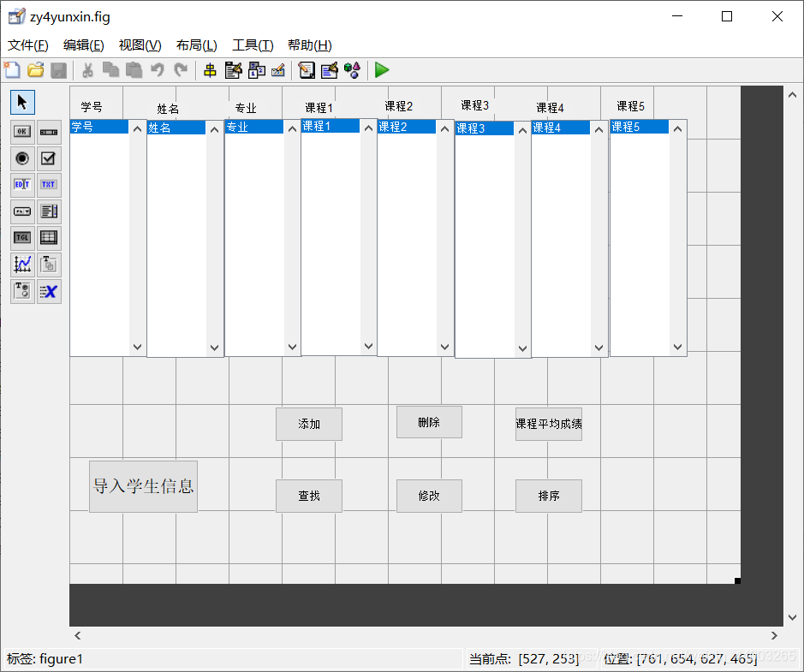Pick the Button Group component
Image resolution: width=804 pixels, height=672 pixels.
[22, 291]
